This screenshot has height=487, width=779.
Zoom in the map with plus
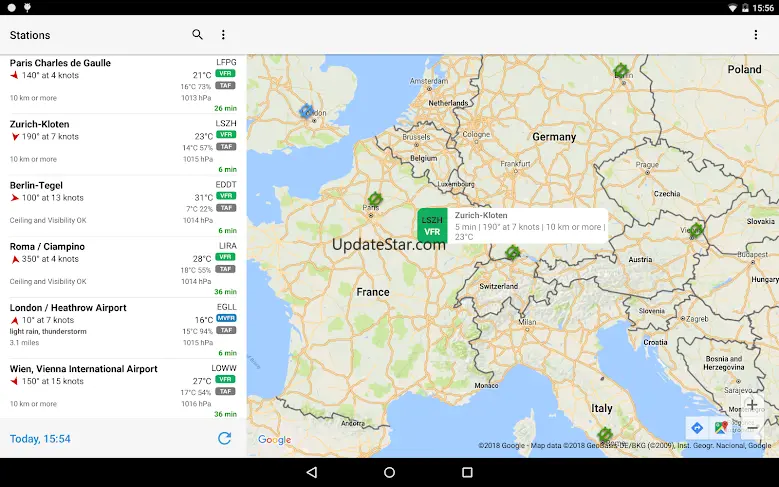752,405
